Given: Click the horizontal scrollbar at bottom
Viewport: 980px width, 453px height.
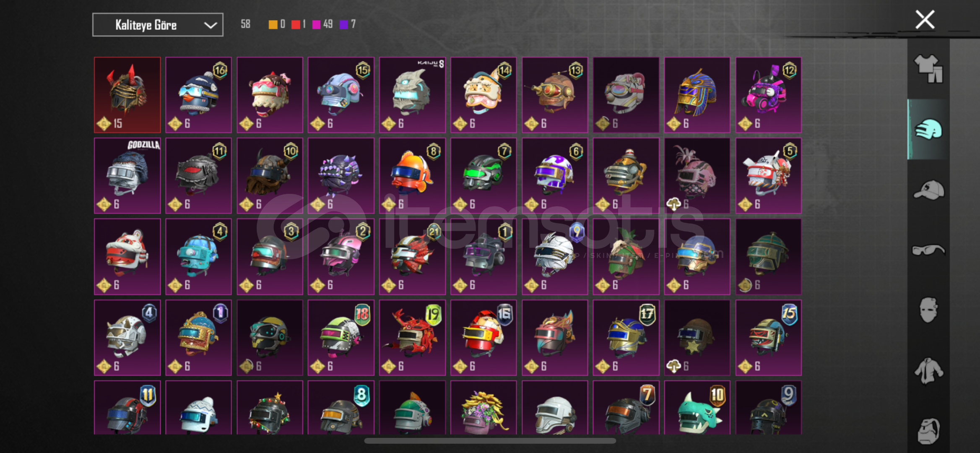Looking at the screenshot, I should click(490, 441).
